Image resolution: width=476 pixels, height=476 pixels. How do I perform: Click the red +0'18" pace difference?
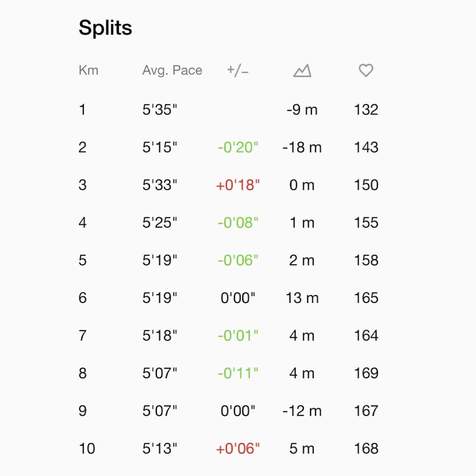coord(238,185)
